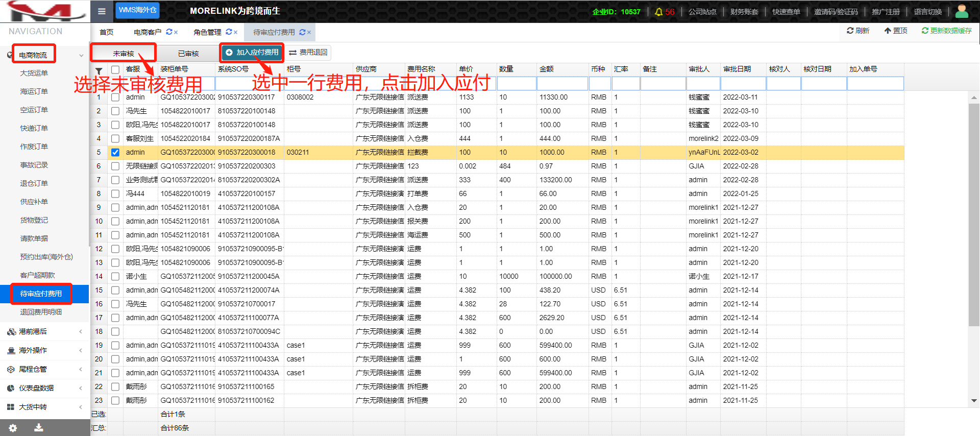The height and width of the screenshot is (436, 980).
Task: Click the hamburger menu icon in header
Action: (x=102, y=11)
